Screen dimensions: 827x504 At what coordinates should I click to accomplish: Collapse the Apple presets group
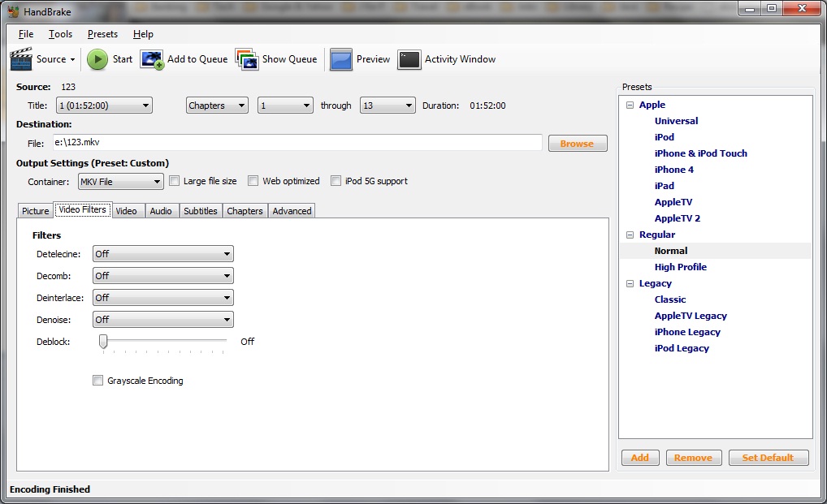click(630, 105)
